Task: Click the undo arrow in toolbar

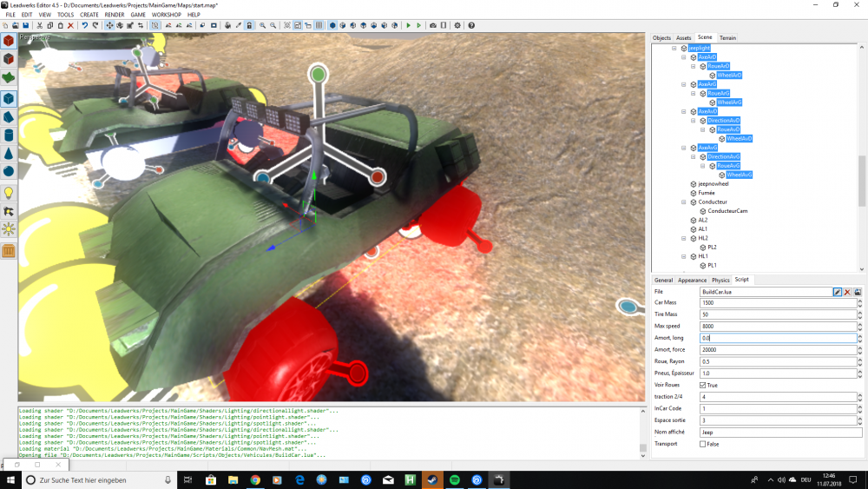Action: coord(84,26)
